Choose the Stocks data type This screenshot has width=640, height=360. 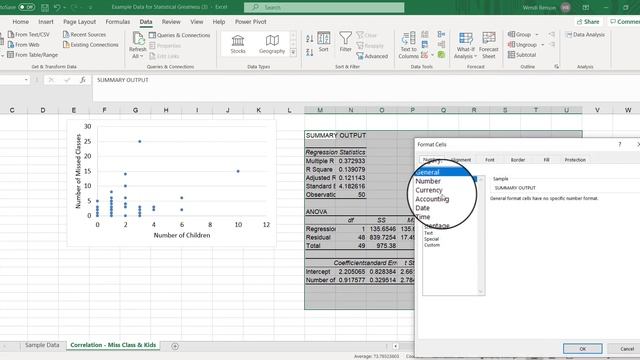(238, 44)
